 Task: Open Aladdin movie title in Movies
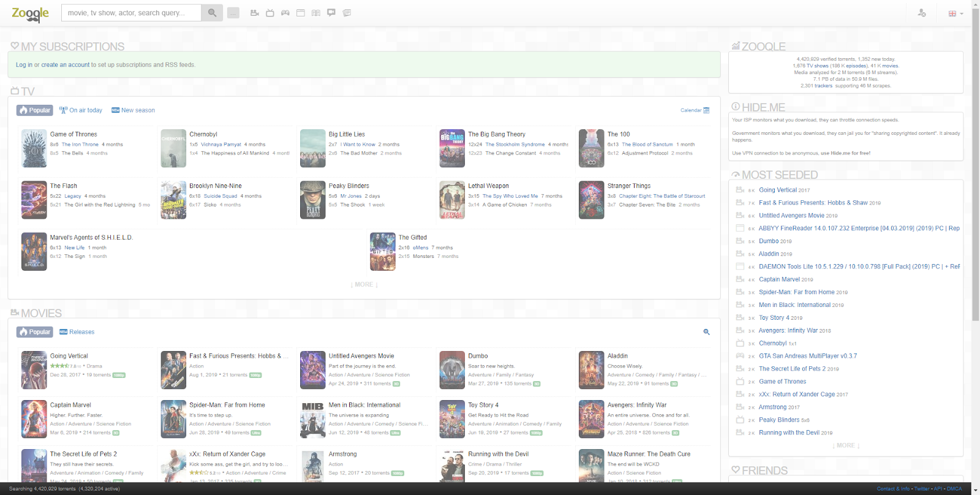617,356
